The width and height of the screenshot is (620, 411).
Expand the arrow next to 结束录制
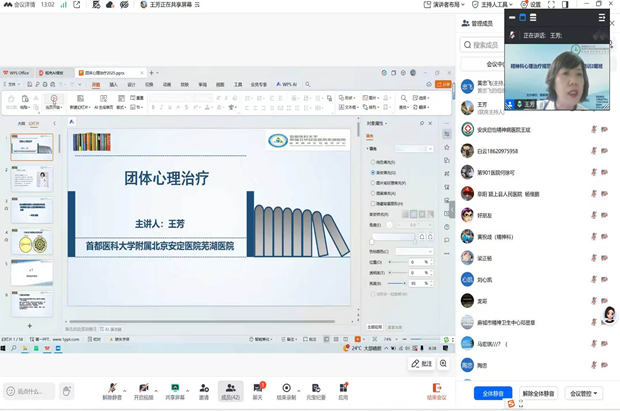click(x=299, y=391)
